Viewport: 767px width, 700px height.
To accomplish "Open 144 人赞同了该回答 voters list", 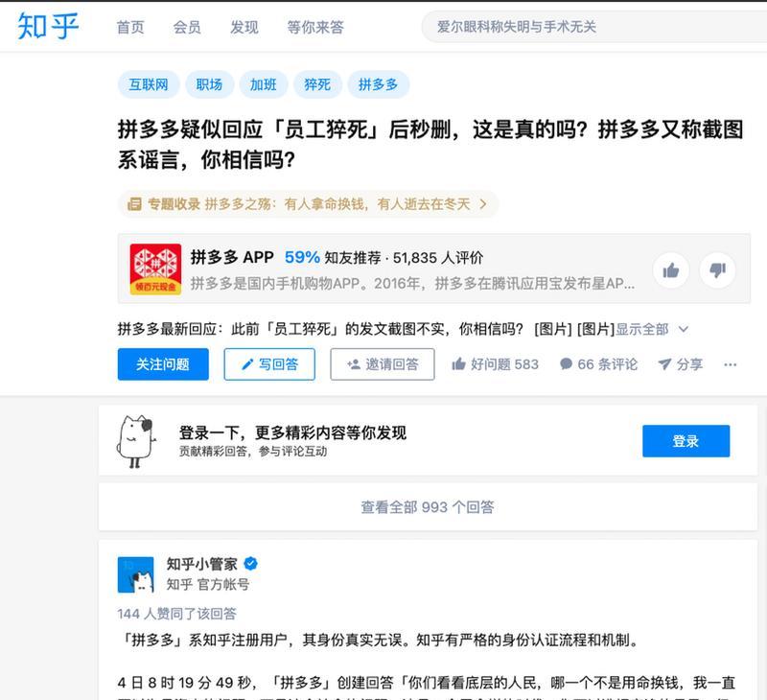I will click(x=177, y=614).
